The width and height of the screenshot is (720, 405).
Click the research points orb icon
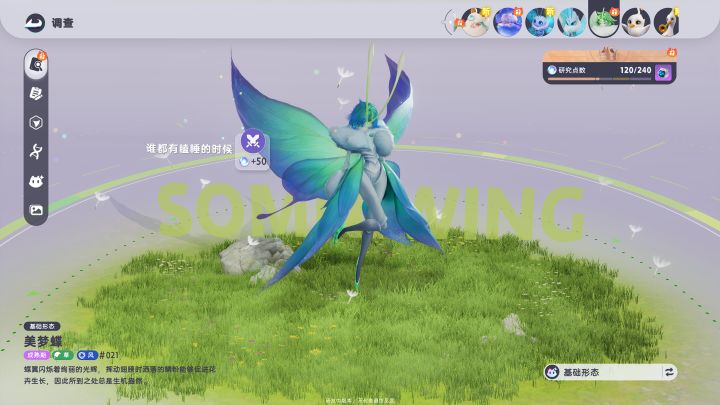click(552, 70)
